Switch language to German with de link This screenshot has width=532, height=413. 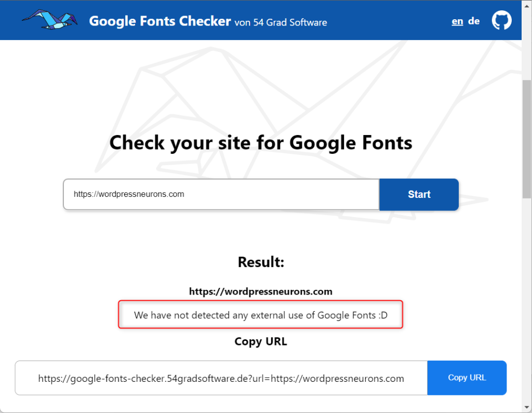pos(474,21)
